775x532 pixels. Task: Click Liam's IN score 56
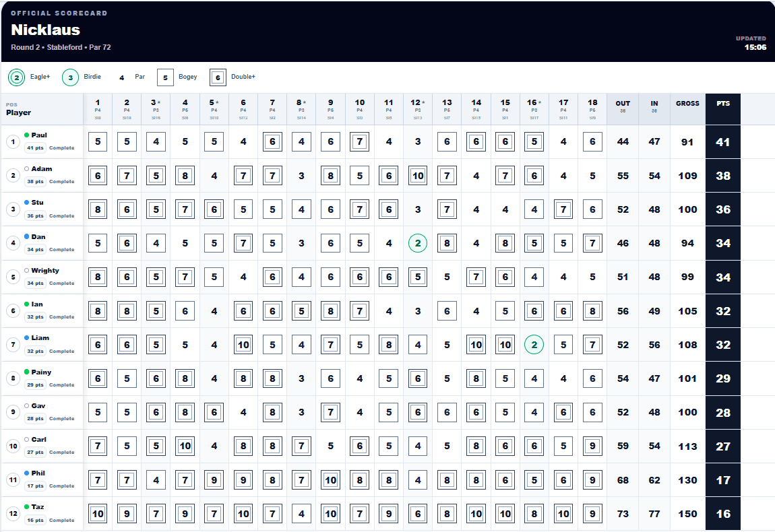click(654, 345)
